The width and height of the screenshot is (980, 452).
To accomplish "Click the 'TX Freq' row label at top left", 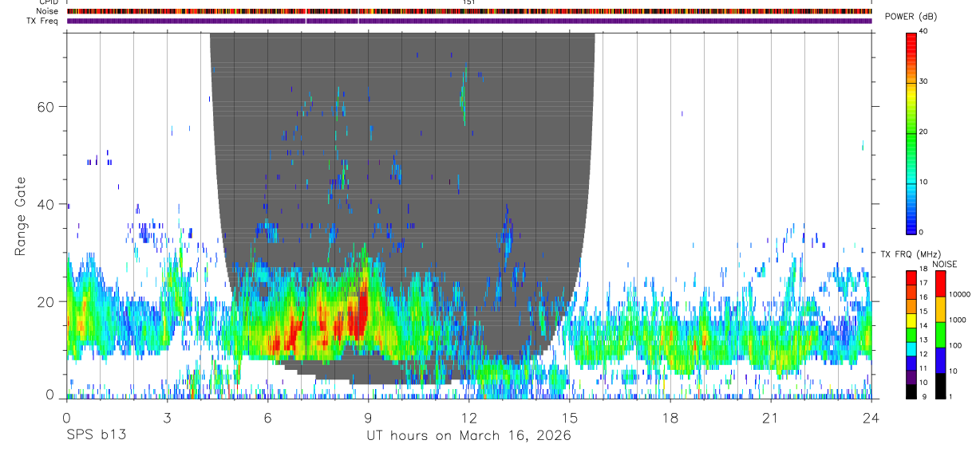I will tap(42, 21).
